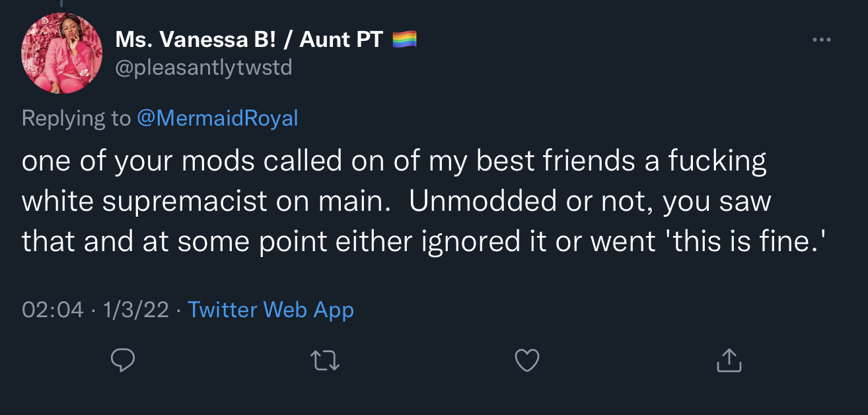Image resolution: width=868 pixels, height=415 pixels.
Task: Click the pink profile avatar picture
Action: 62,53
